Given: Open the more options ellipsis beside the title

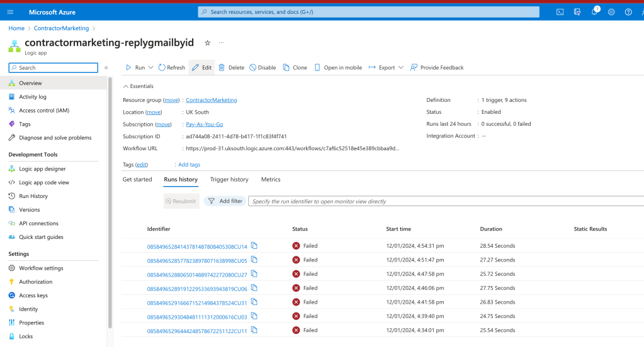Looking at the screenshot, I should (222, 43).
